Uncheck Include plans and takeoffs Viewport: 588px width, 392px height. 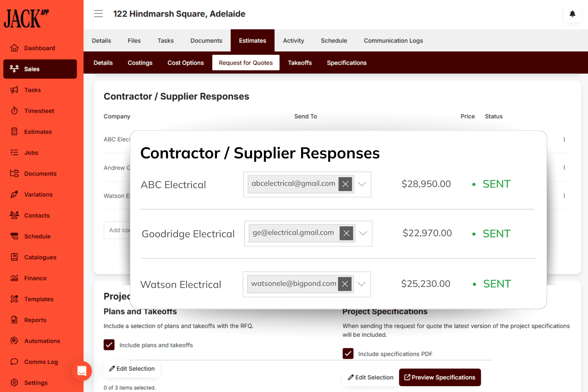(109, 345)
